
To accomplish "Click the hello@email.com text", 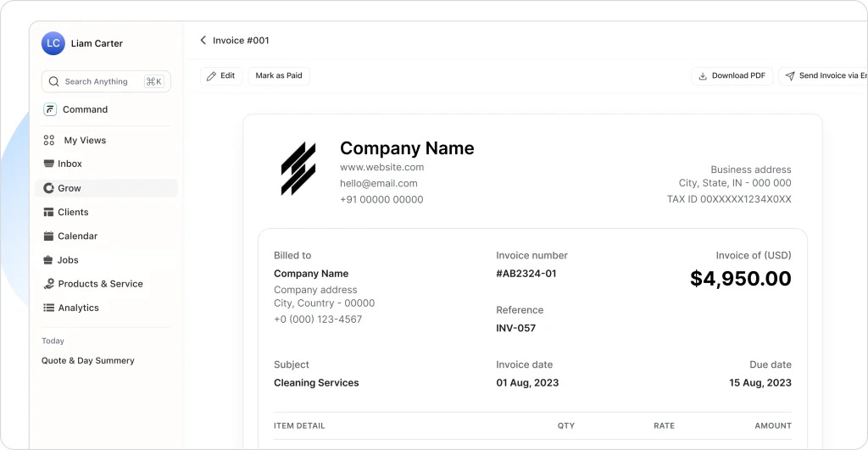I will 379,183.
